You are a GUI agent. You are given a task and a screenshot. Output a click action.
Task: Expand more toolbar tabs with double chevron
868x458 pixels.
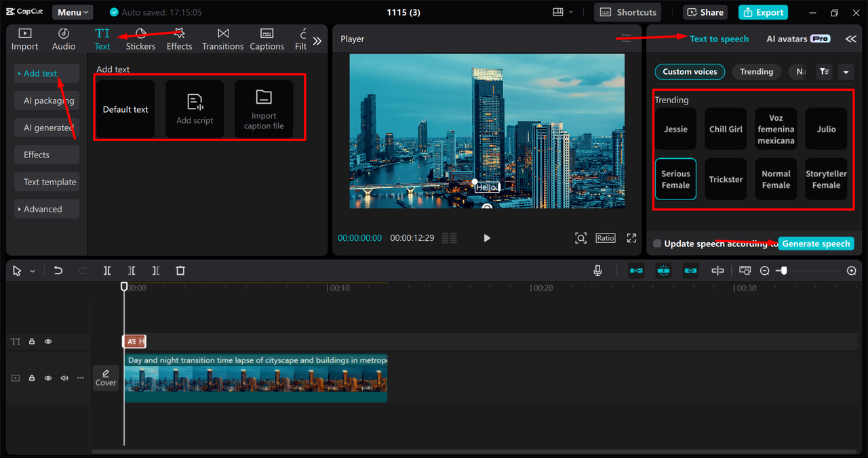317,40
